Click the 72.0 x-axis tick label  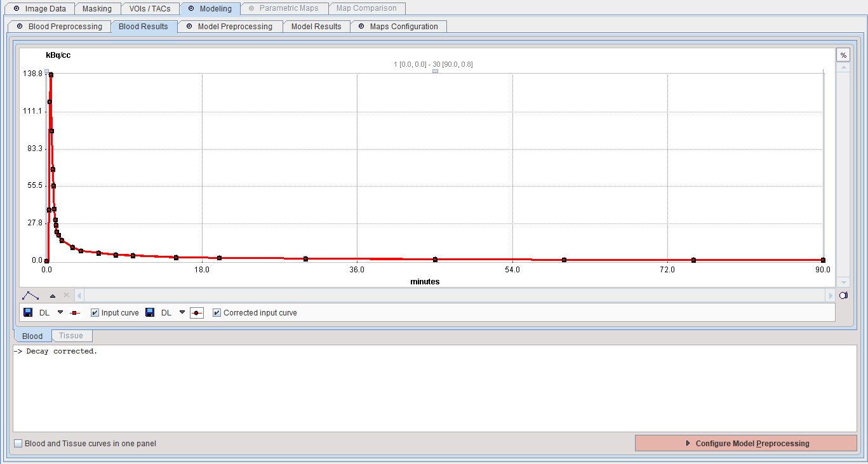[x=667, y=270]
